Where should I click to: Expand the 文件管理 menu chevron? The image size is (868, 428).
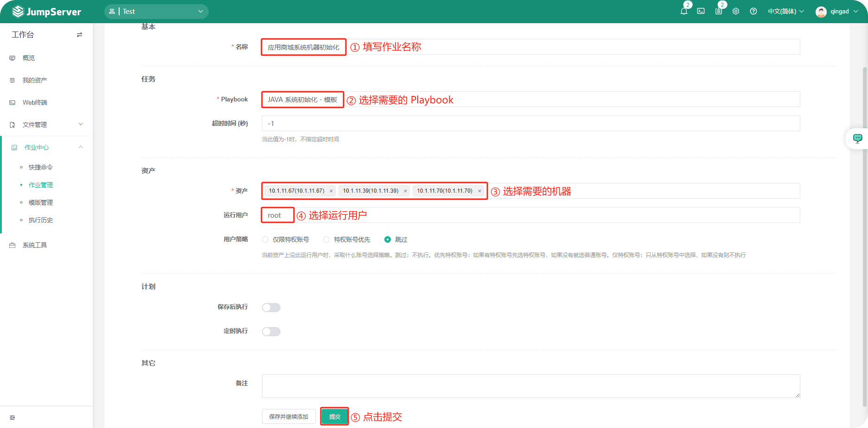[81, 124]
